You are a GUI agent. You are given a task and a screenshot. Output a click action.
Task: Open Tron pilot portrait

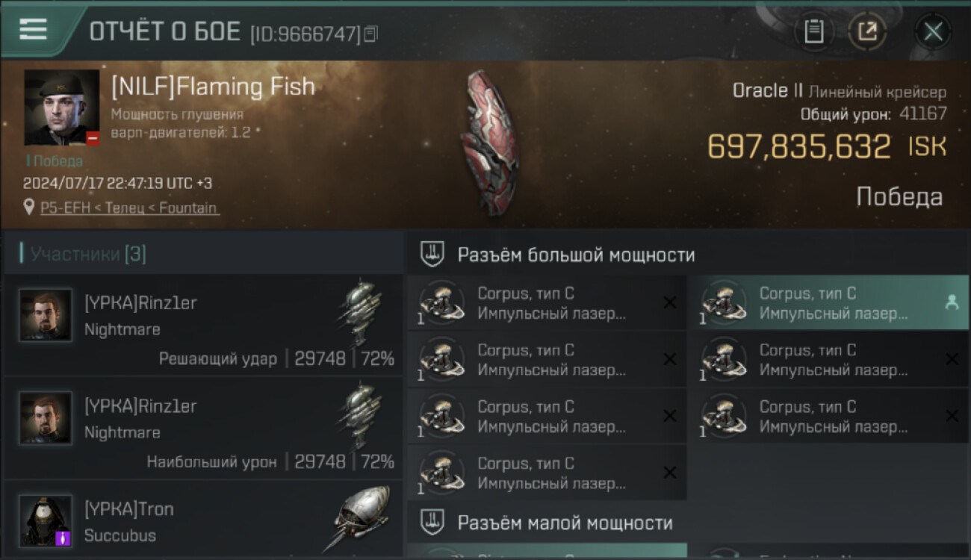pos(46,520)
